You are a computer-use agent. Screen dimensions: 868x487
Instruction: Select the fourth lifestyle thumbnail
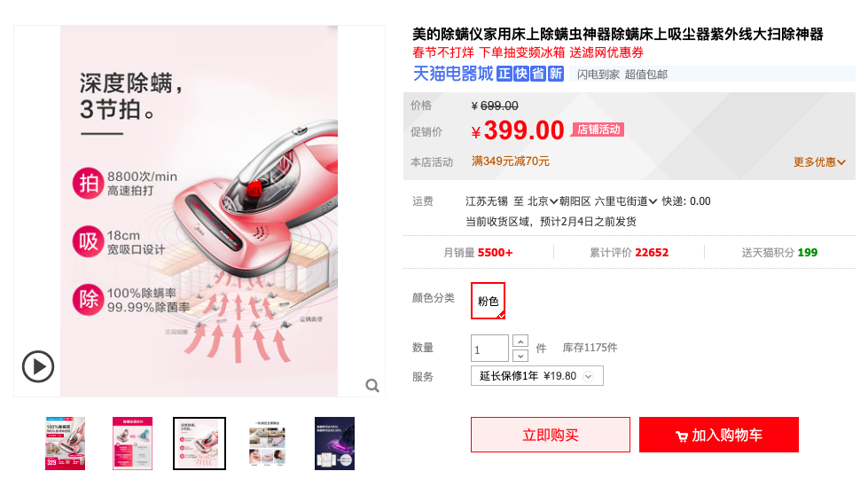268,444
